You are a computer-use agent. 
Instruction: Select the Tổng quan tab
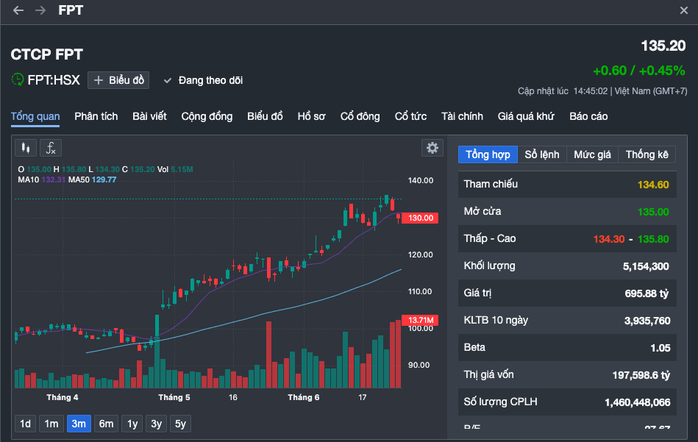coord(35,117)
